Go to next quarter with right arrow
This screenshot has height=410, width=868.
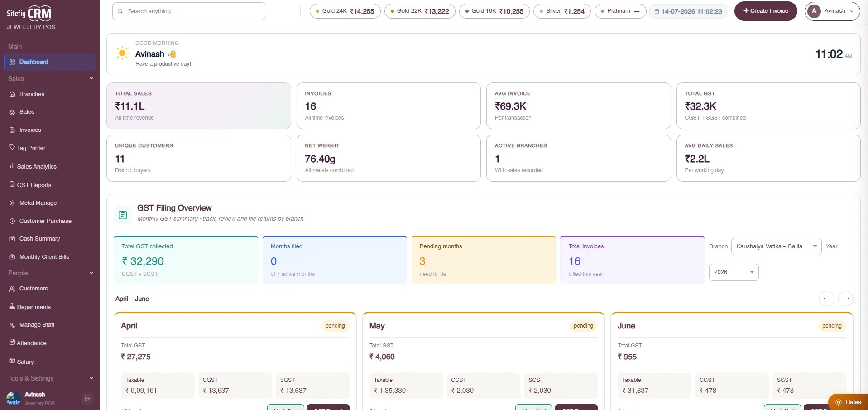pyautogui.click(x=846, y=299)
